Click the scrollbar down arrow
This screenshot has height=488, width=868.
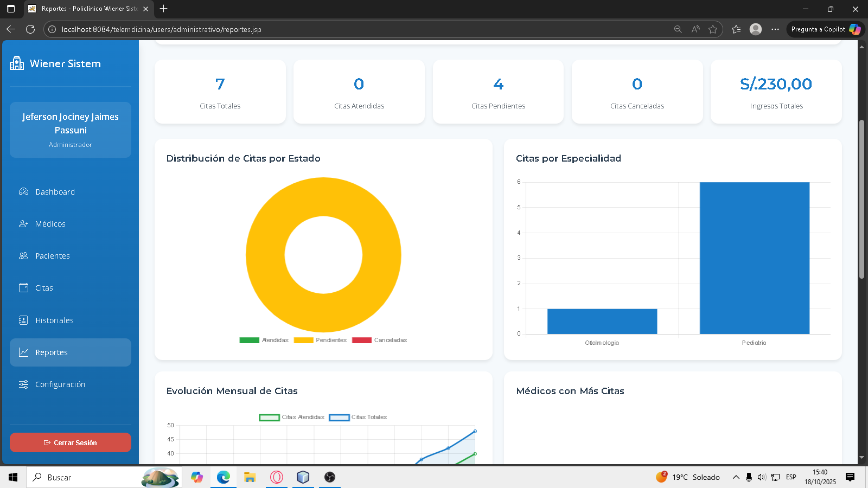click(x=861, y=458)
